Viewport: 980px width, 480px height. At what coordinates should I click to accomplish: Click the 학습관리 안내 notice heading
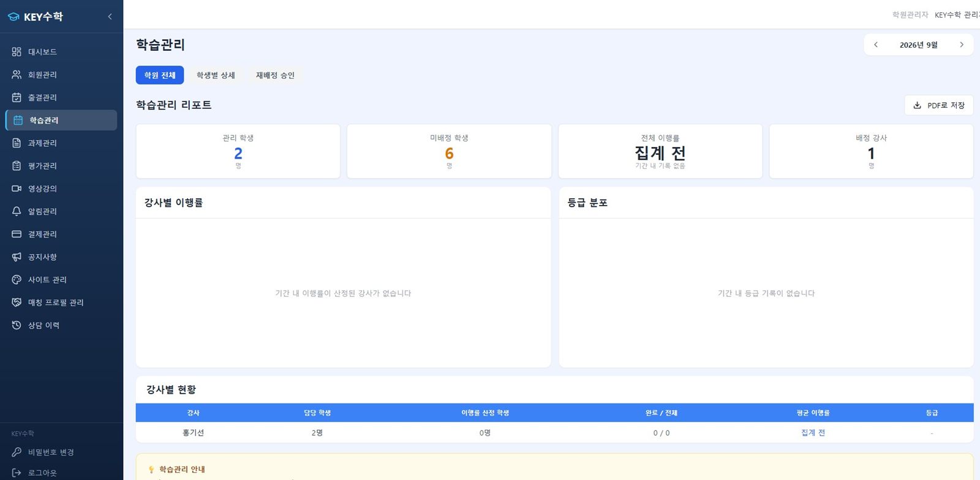pyautogui.click(x=182, y=470)
